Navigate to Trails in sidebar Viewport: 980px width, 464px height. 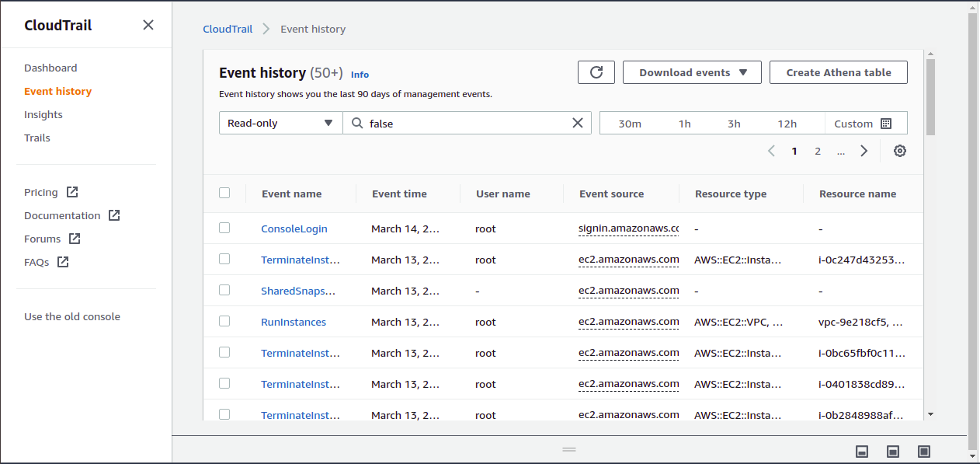(37, 138)
